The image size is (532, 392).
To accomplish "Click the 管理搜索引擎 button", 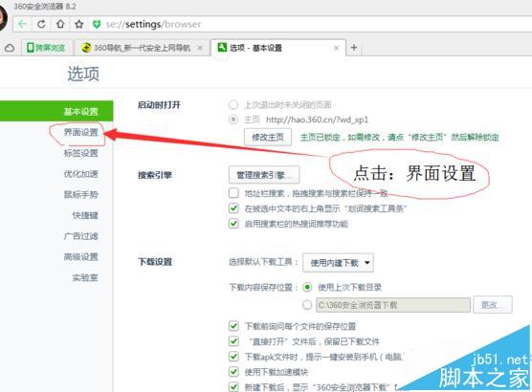I will pyautogui.click(x=264, y=175).
